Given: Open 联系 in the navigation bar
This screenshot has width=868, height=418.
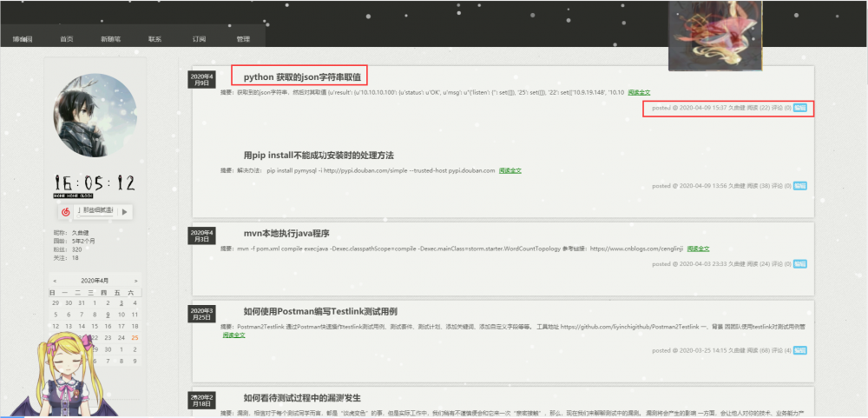Looking at the screenshot, I should tap(155, 39).
